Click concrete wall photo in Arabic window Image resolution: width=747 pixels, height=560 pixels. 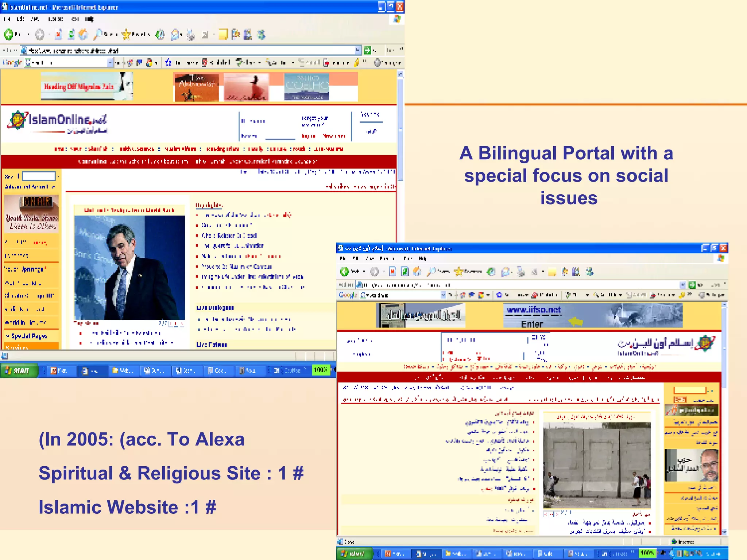pyautogui.click(x=597, y=465)
